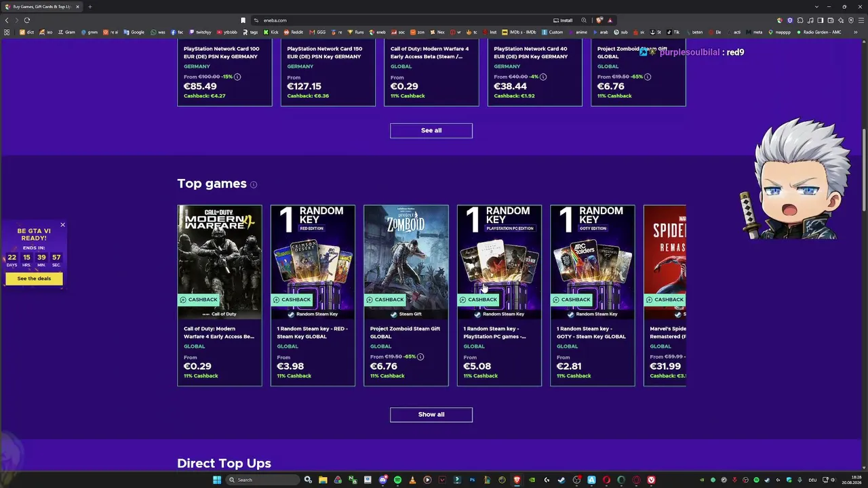Open the Radio Garden bookmark
Image resolution: width=868 pixels, height=488 pixels.
click(818, 32)
